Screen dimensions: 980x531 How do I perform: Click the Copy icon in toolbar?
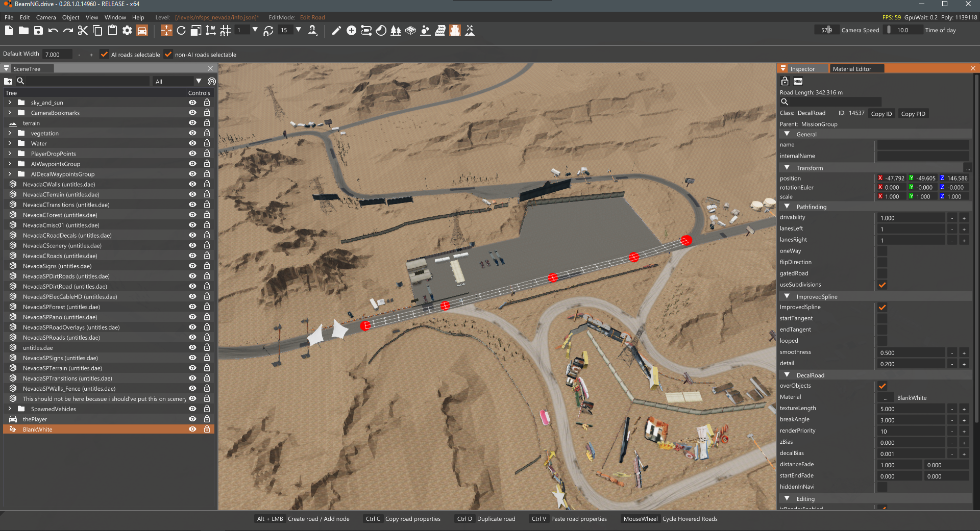(x=97, y=31)
